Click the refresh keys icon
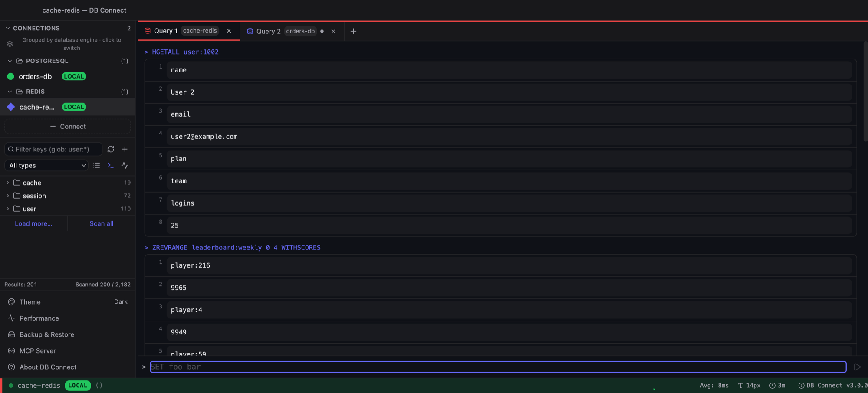Image resolution: width=868 pixels, height=393 pixels. click(x=111, y=149)
